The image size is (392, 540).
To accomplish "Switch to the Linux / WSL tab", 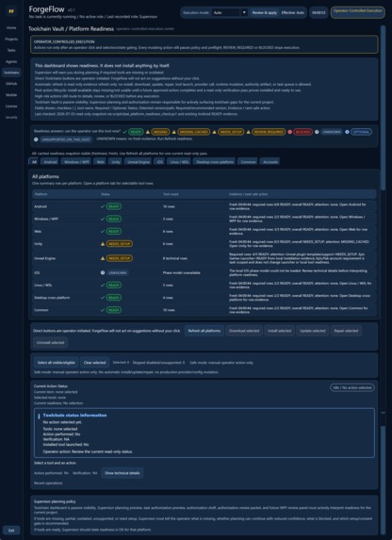I will tap(179, 161).
